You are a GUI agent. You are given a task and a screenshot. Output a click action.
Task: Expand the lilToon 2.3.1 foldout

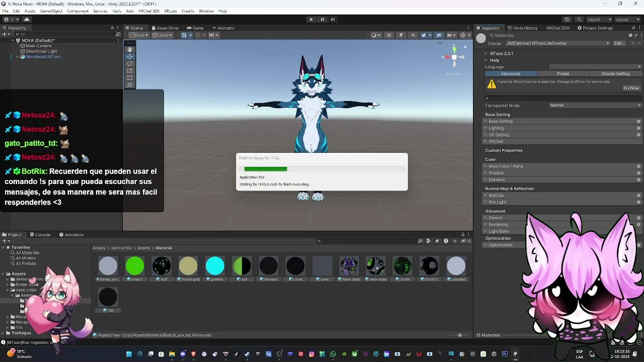486,53
